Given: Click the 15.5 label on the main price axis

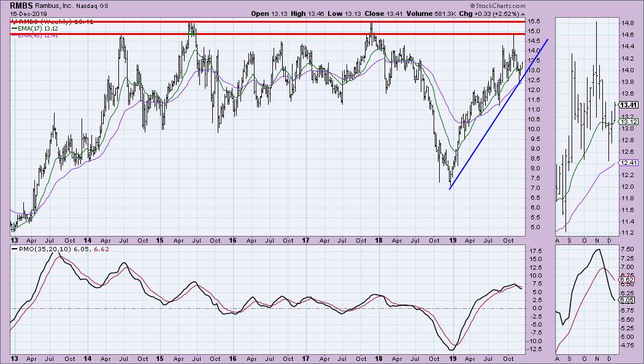Looking at the screenshot, I should [534, 21].
